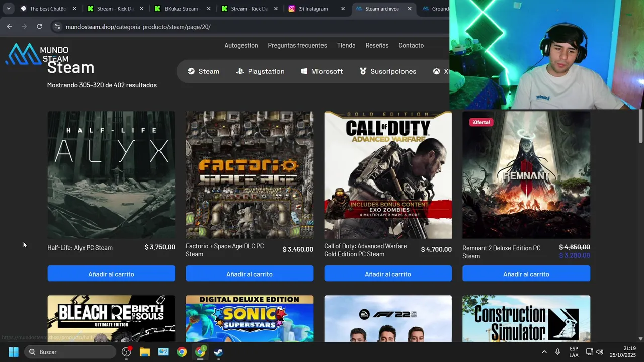Switch to the ElKukaz Stream tab
644x362 pixels.
click(x=183, y=9)
